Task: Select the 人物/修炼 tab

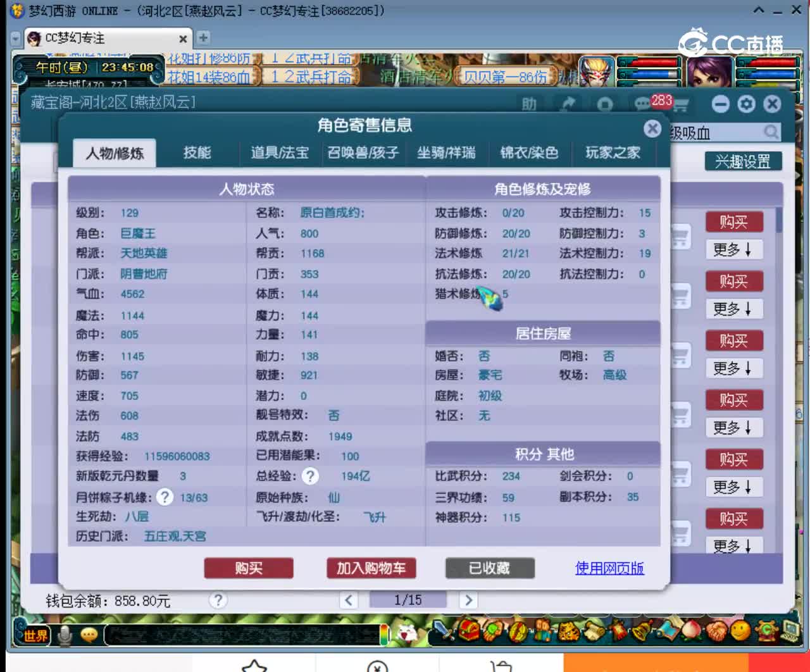Action: (115, 153)
